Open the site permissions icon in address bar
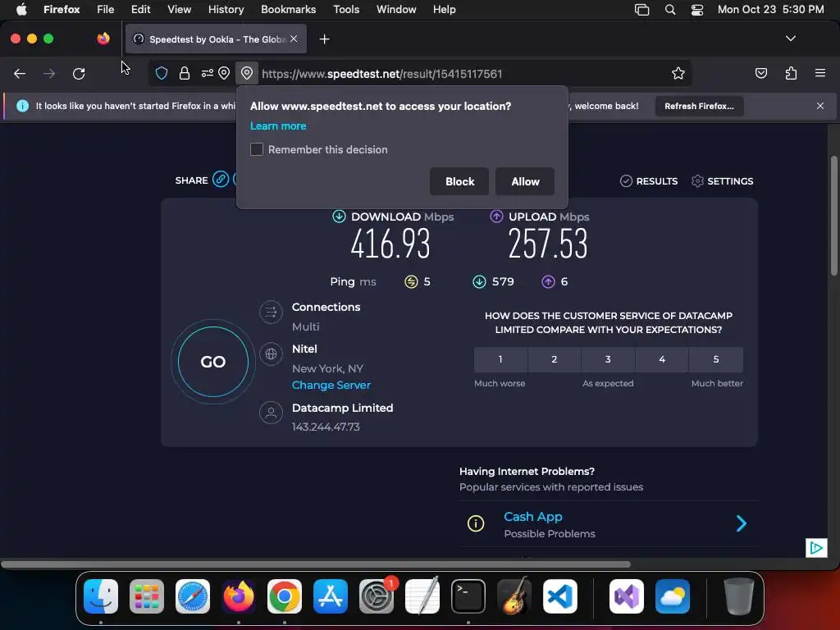The image size is (840, 630). 208,73
